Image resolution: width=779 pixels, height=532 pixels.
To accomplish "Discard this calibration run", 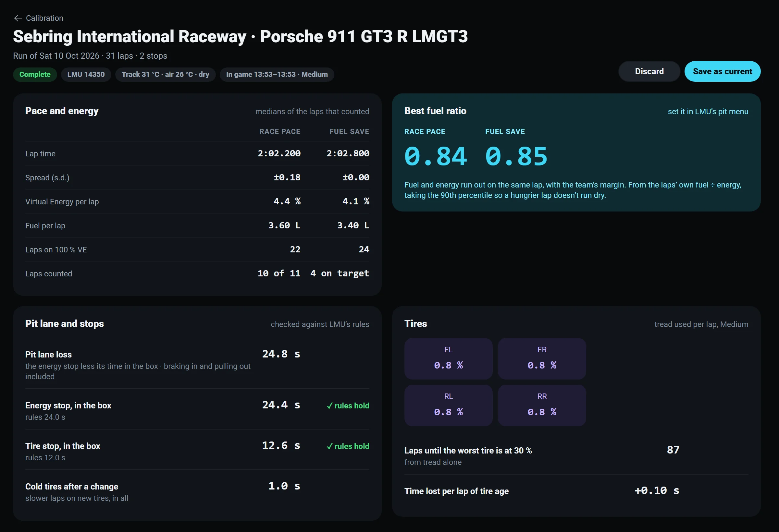I will pyautogui.click(x=649, y=71).
